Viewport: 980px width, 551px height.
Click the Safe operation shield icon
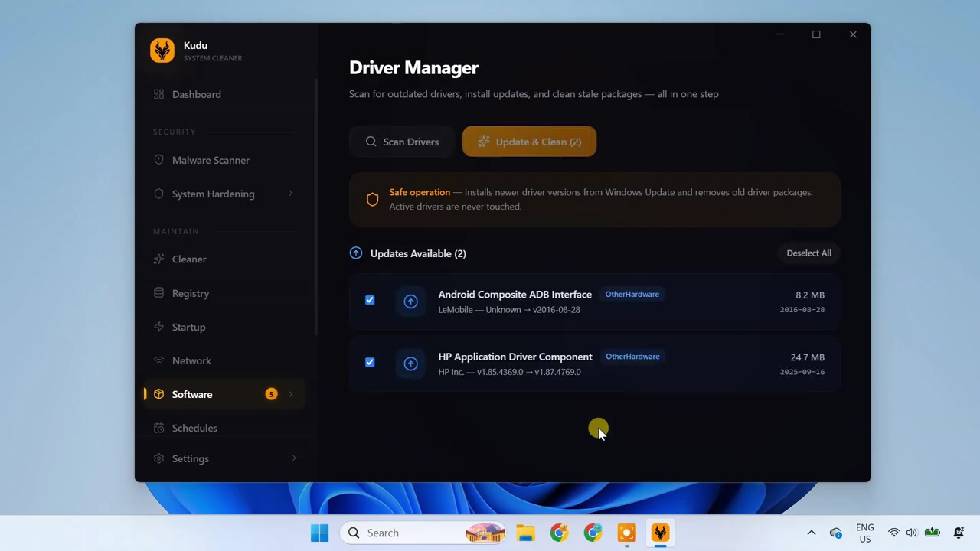[x=372, y=200]
